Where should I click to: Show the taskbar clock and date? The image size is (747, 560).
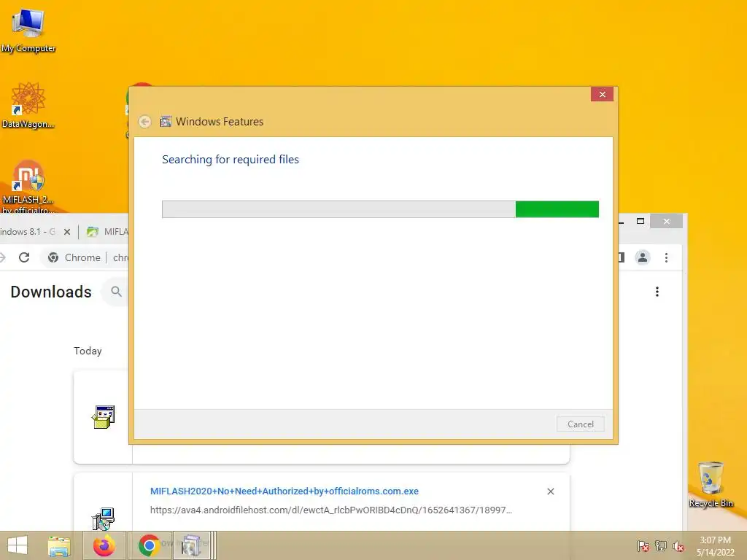pyautogui.click(x=715, y=546)
